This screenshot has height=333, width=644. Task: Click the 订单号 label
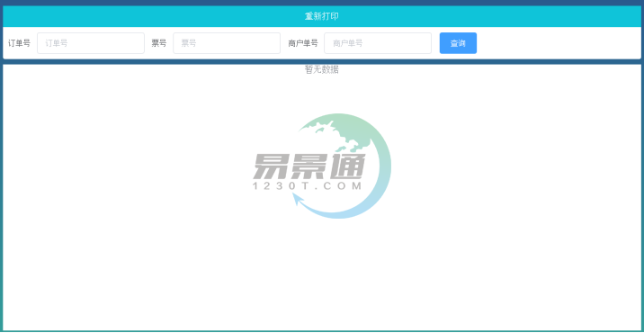pyautogui.click(x=19, y=43)
